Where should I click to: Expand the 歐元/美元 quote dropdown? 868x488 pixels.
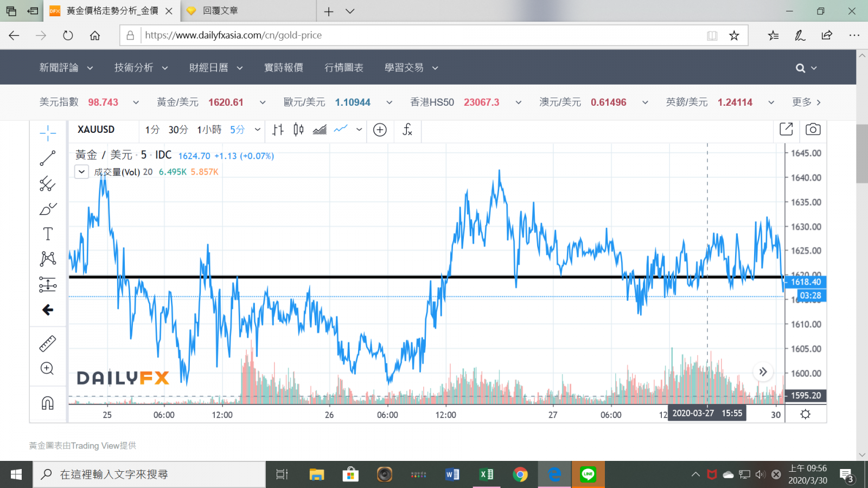click(x=389, y=102)
